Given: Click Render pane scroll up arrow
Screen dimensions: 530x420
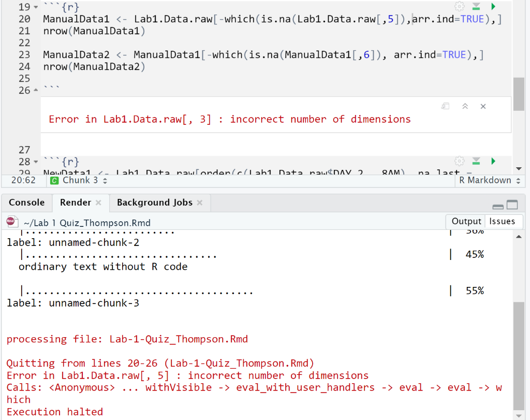Looking at the screenshot, I should coord(519,237).
